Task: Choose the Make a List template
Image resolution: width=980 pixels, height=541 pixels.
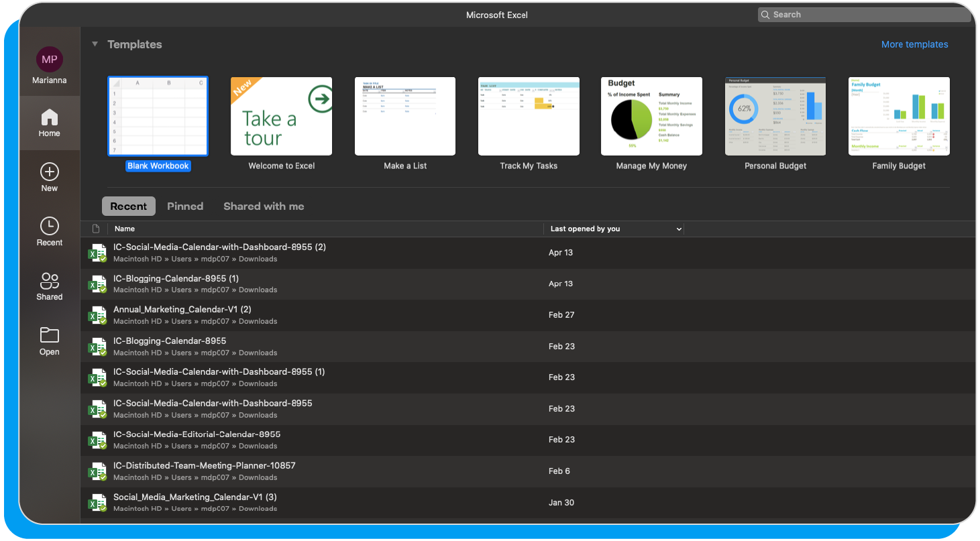Action: click(405, 116)
